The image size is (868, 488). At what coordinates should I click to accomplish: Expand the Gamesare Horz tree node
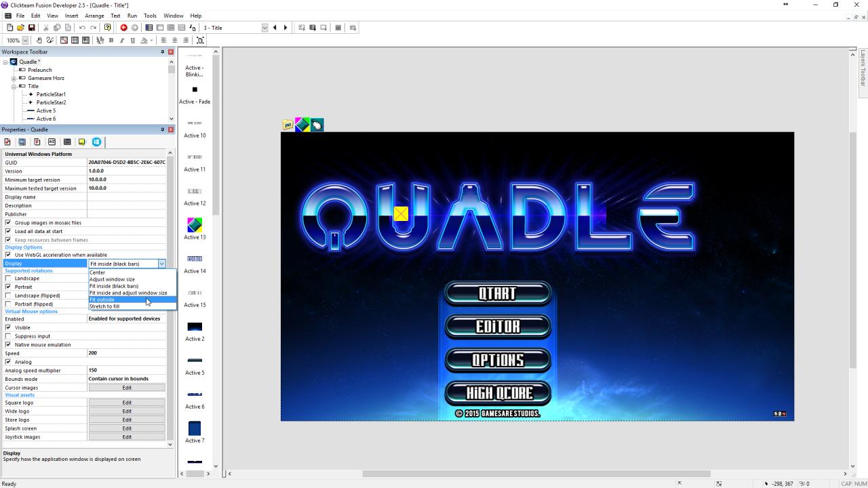pyautogui.click(x=14, y=78)
